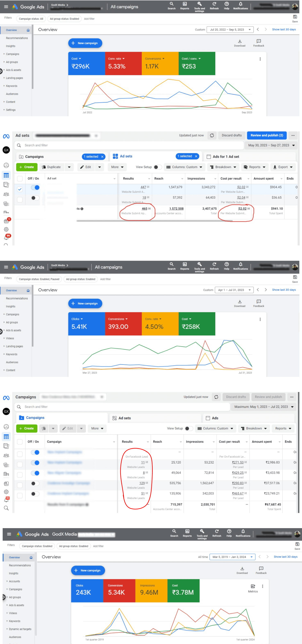Uncheck the ad set row with 447 results
The width and height of the screenshot is (302, 644).
point(20,189)
